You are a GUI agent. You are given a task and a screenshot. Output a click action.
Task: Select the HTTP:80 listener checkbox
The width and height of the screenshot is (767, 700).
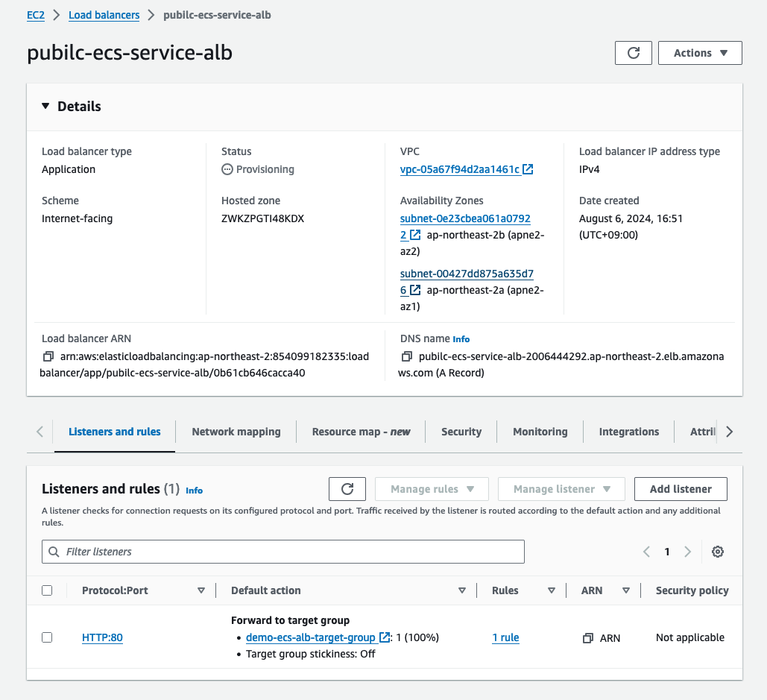click(47, 637)
